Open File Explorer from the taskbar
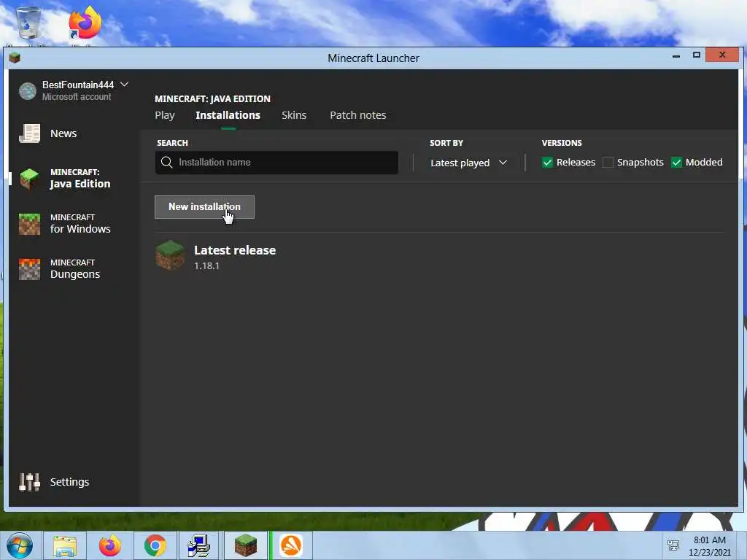The image size is (747, 560). [65, 545]
